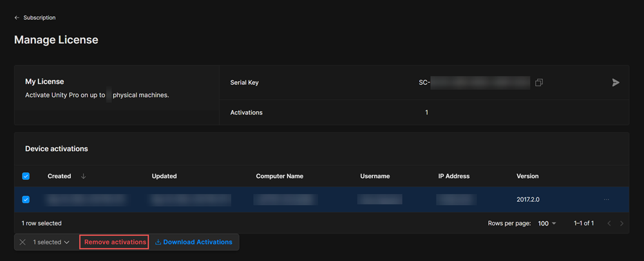
Task: Sort by the Version column
Action: (527, 176)
